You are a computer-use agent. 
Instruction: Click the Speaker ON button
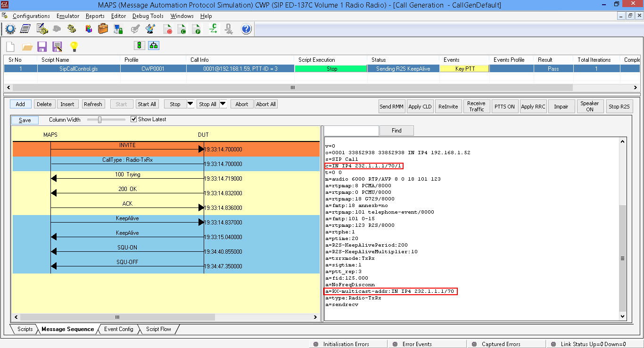click(x=590, y=107)
